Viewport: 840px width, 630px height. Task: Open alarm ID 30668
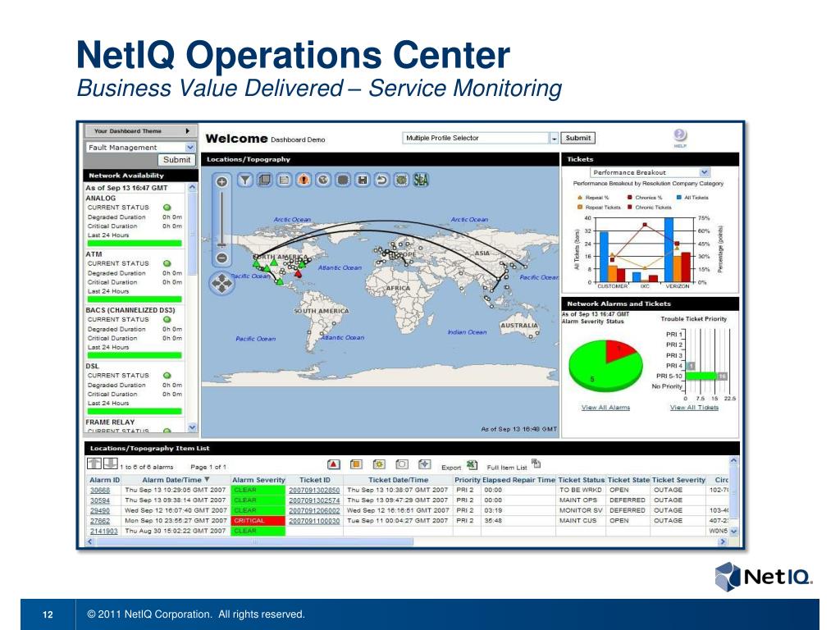(x=99, y=491)
